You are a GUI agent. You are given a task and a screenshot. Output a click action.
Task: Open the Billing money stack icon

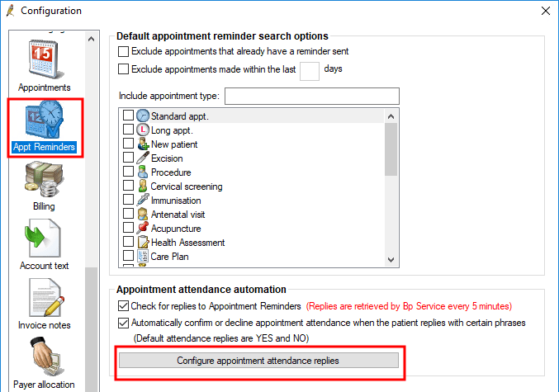click(x=44, y=179)
